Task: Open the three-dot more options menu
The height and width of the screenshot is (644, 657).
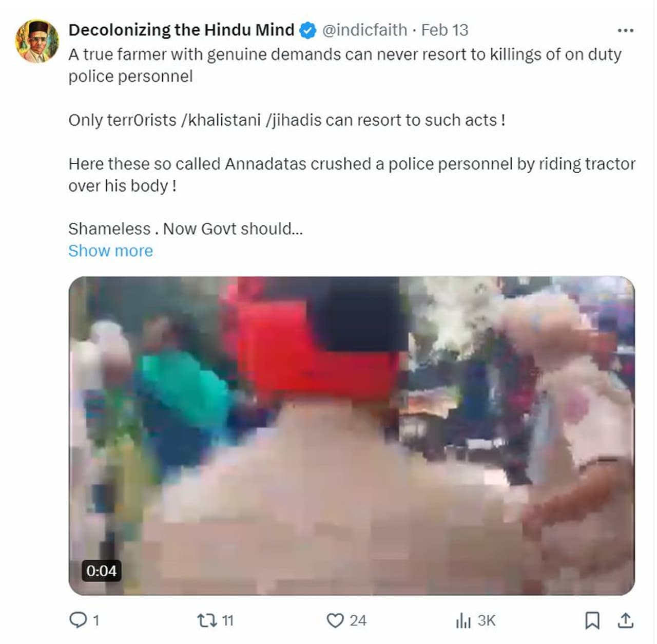Action: pos(625,31)
